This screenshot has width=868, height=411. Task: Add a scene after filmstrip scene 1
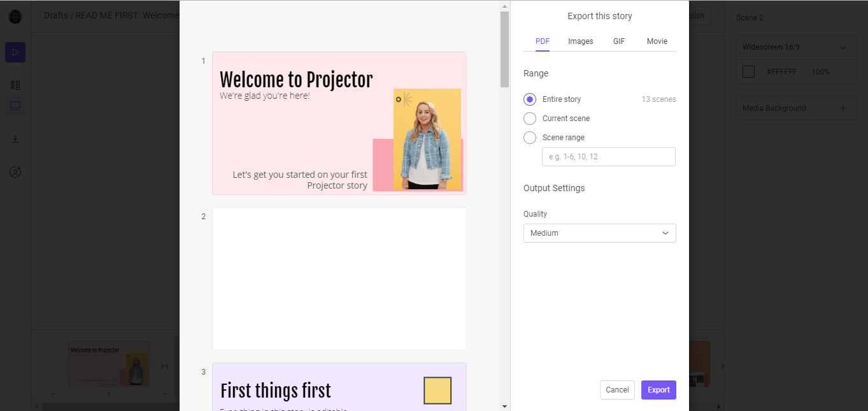pyautogui.click(x=165, y=394)
